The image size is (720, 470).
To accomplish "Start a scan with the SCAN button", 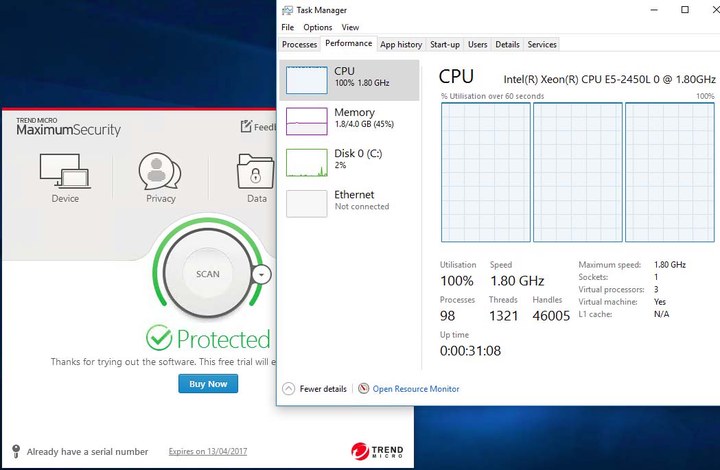I will pos(208,274).
